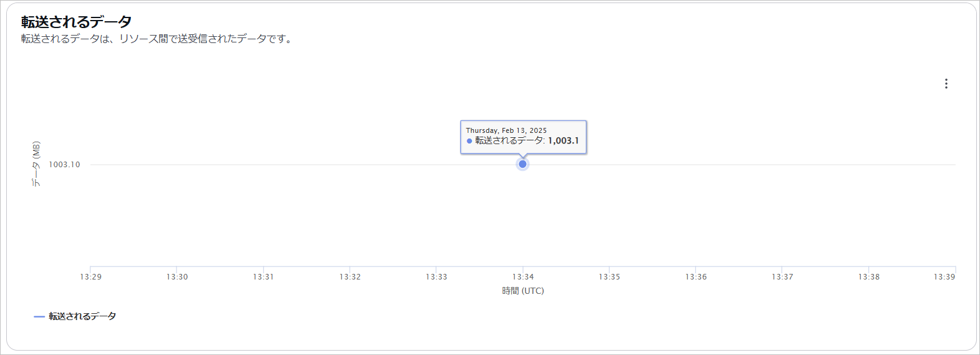Select the 13:30 tick on the time axis

177,277
